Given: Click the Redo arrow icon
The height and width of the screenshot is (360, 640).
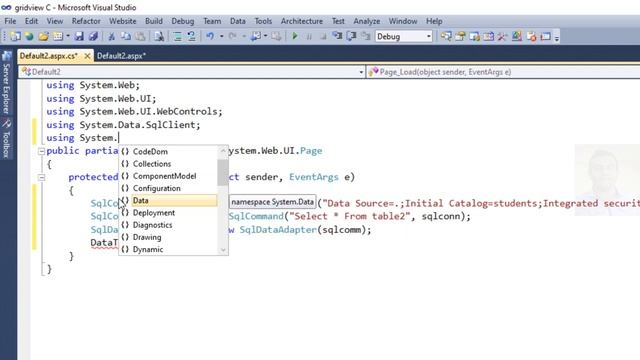Looking at the screenshot, I should coord(233,36).
